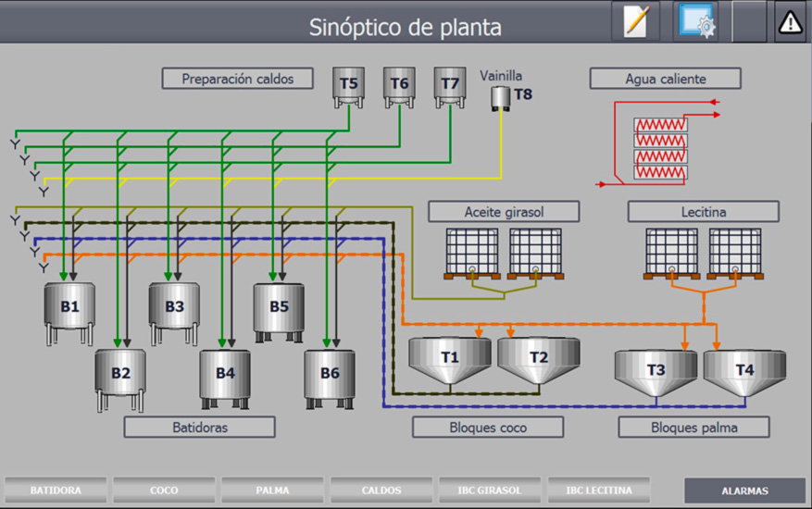The height and width of the screenshot is (509, 812).
Task: Select tank T7 icon
Action: [x=450, y=84]
